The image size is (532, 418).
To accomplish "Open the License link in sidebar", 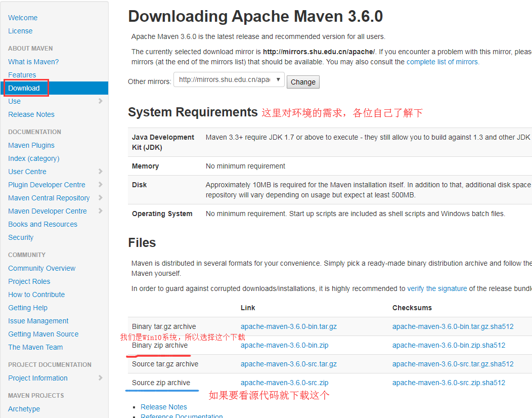I will [x=20, y=31].
